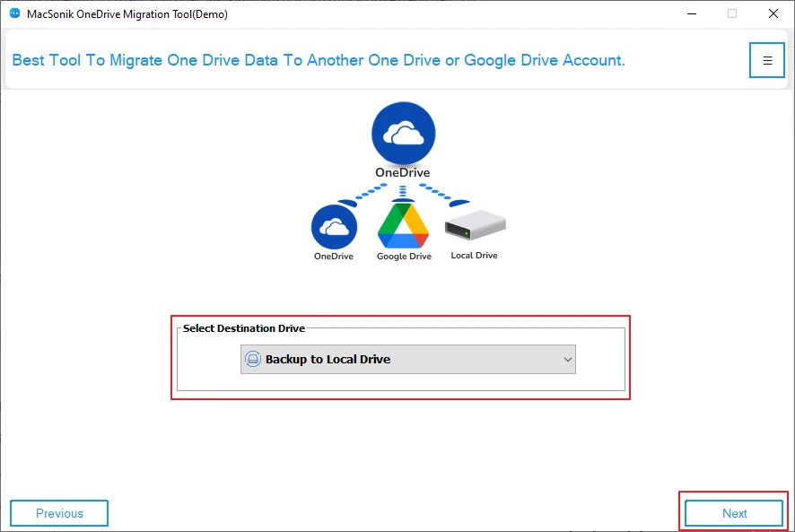795x532 pixels.
Task: Click the drive icon inside the destination combo box
Action: coord(252,359)
